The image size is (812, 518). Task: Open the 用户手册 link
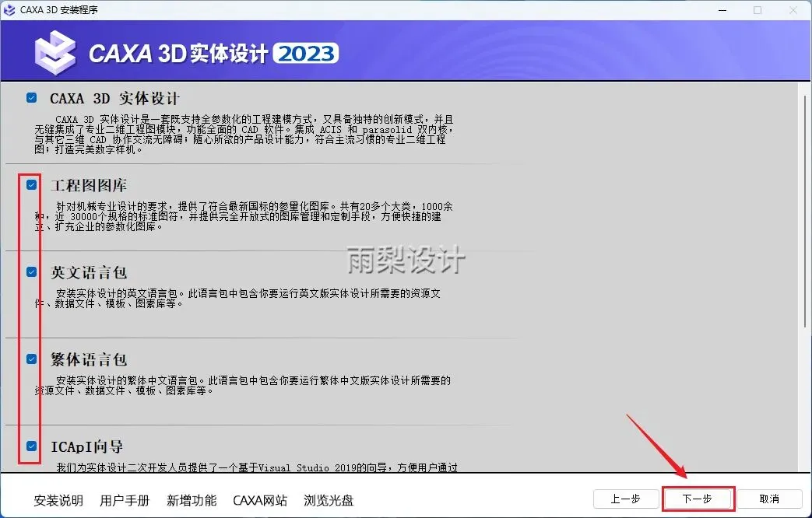click(125, 500)
